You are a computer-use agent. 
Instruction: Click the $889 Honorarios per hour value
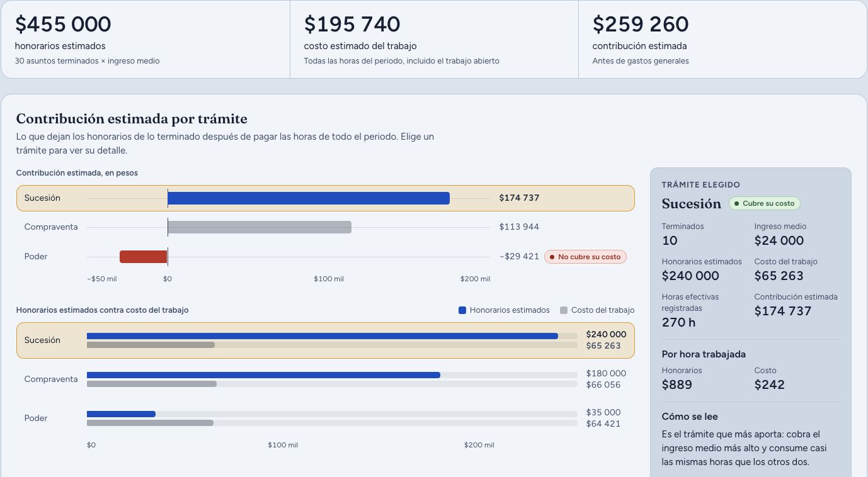pyautogui.click(x=677, y=384)
